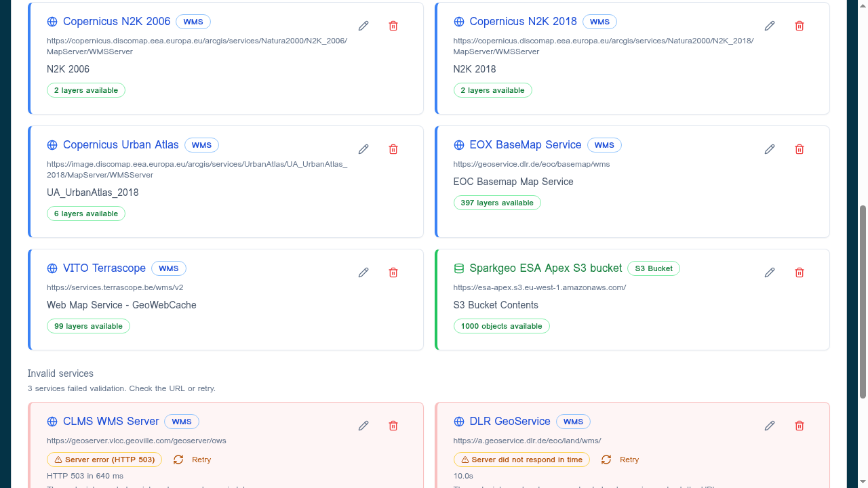Edit the Sparkgeo ESA Apex S3 bucket

tap(770, 272)
